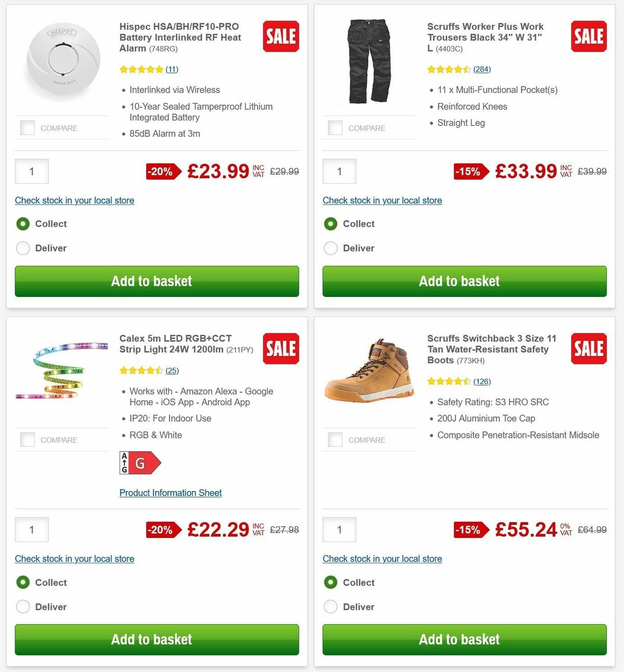
Task: Click the SALE badge on Hispec heat alarm
Action: coord(281,36)
